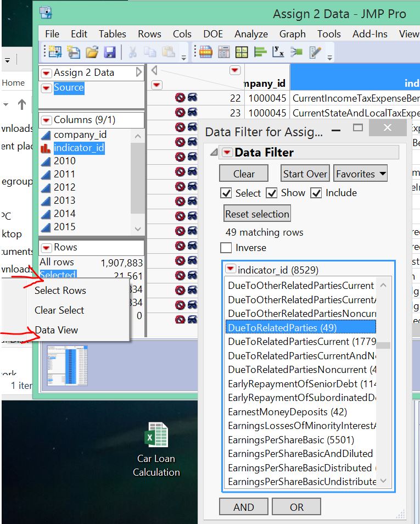Open the Assign 2 Data red triangle menu
The image size is (420, 524).
[x=47, y=73]
